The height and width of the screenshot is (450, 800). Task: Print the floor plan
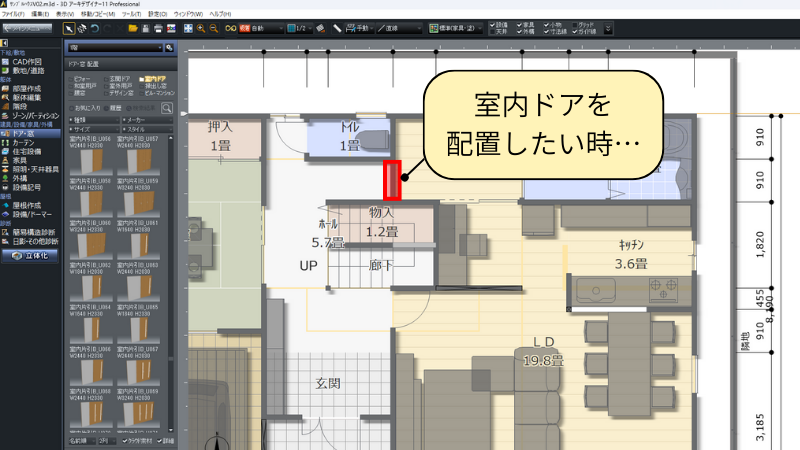click(x=158, y=29)
